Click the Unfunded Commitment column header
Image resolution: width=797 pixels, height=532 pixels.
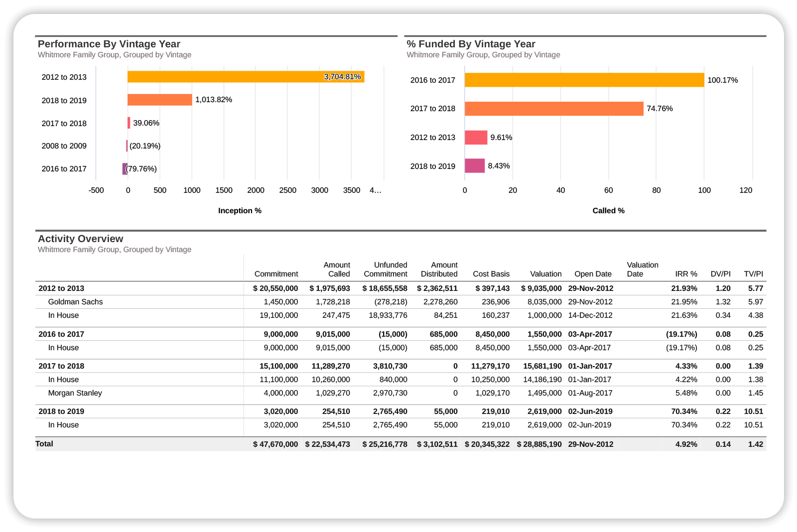tap(386, 269)
